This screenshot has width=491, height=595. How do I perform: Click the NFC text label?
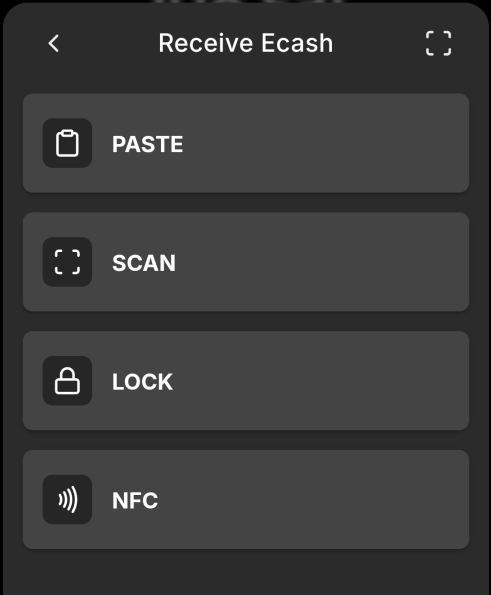(135, 501)
